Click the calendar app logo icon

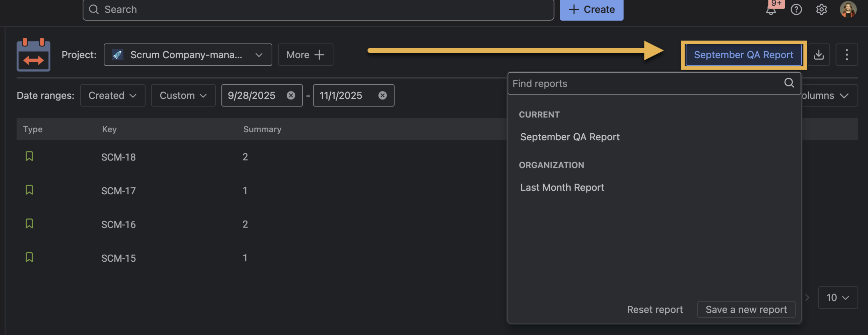point(34,54)
